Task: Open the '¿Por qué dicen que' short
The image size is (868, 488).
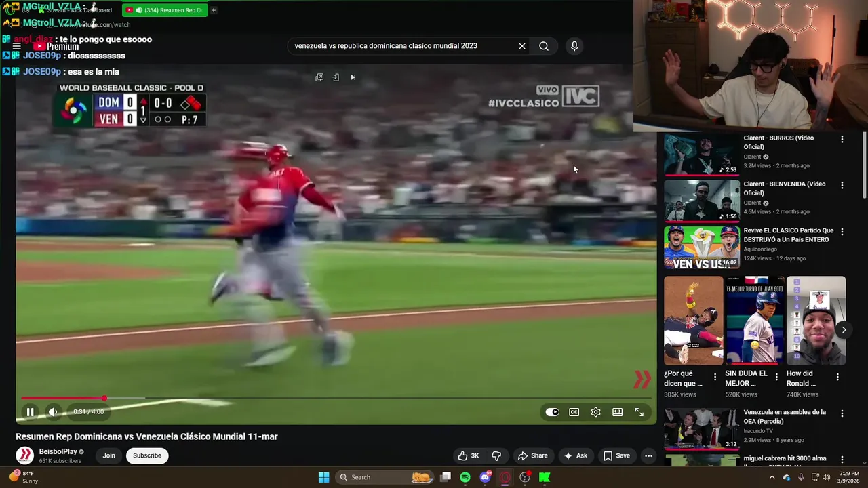Action: 693,320
